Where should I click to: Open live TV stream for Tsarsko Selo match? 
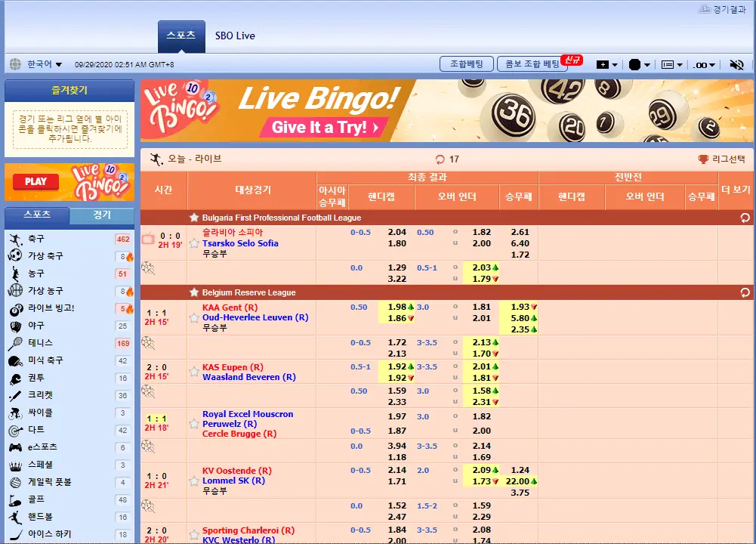click(148, 238)
